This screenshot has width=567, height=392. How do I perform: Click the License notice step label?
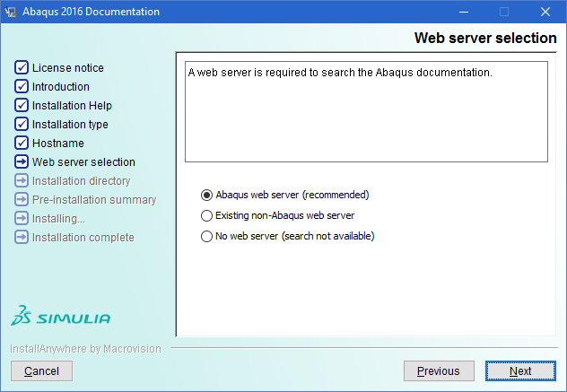coord(68,68)
